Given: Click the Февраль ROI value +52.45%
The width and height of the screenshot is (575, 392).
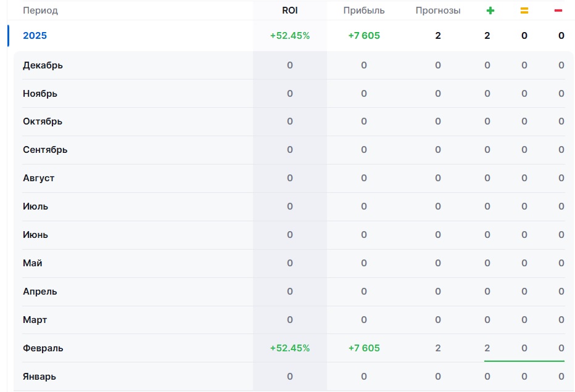Looking at the screenshot, I should [x=289, y=348].
